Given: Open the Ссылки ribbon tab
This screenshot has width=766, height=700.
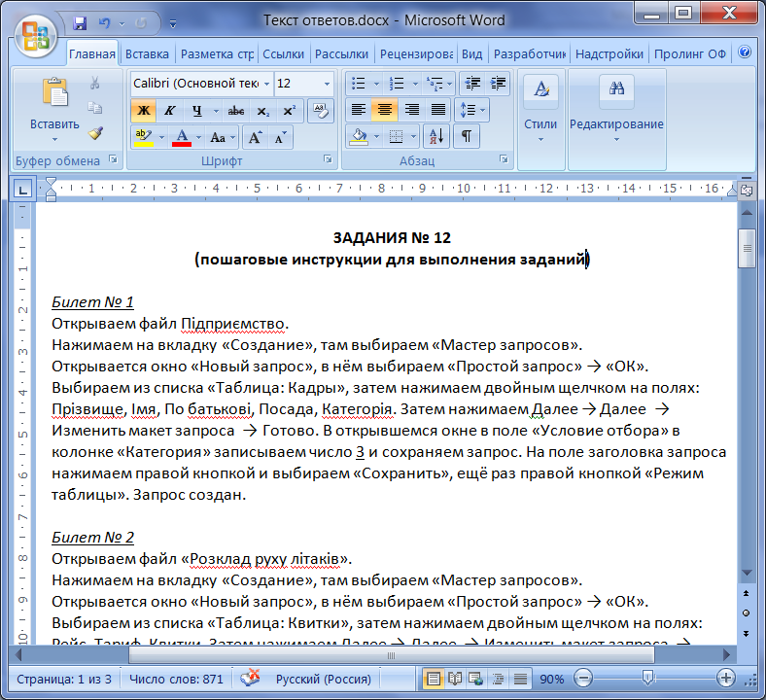Looking at the screenshot, I should pyautogui.click(x=283, y=53).
